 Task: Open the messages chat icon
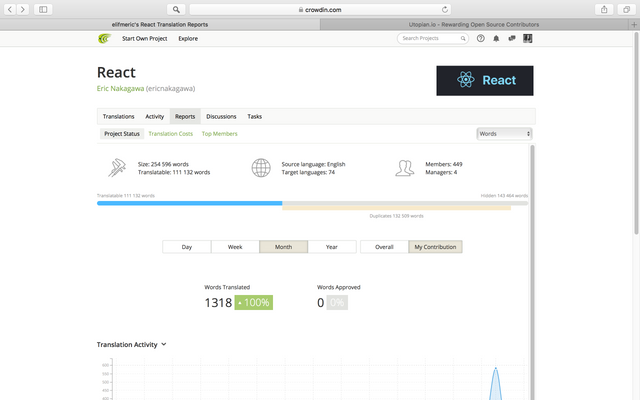coord(511,38)
